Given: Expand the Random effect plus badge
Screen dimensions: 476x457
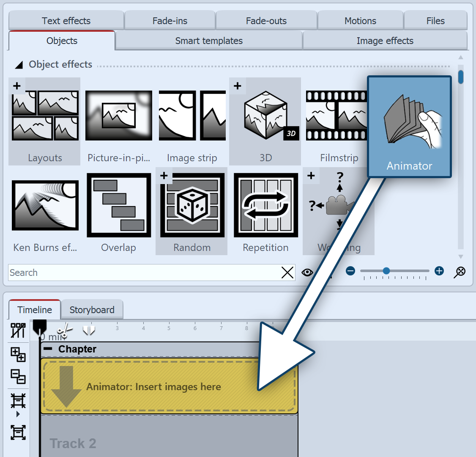Looking at the screenshot, I should pos(164,176).
